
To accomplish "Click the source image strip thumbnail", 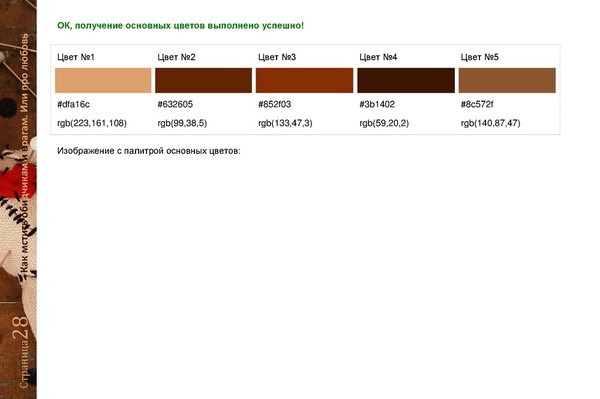I will point(18,199).
